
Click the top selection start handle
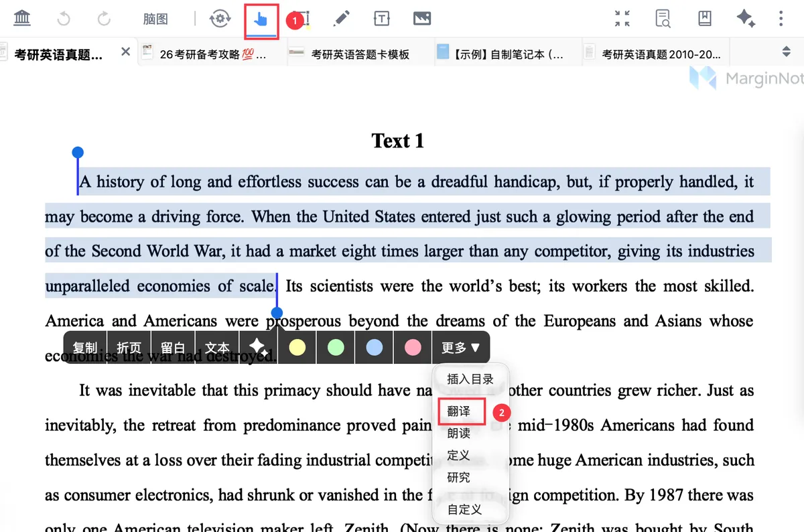point(78,153)
